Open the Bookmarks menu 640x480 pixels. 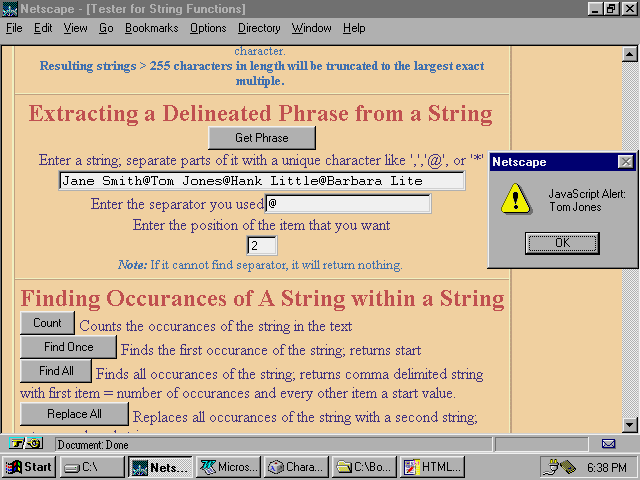[x=151, y=28]
